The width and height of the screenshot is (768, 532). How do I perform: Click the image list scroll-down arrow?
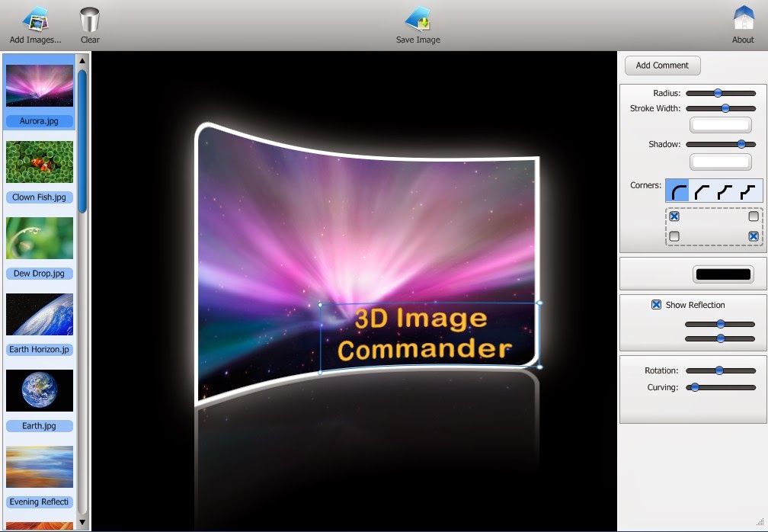tap(82, 523)
